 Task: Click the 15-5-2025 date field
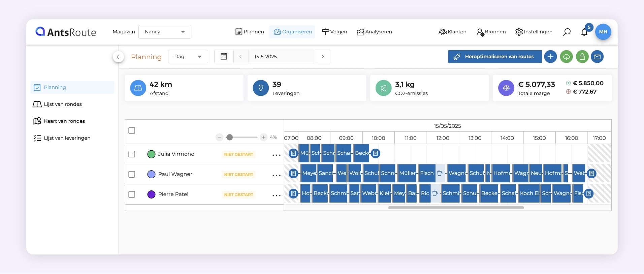tap(282, 57)
